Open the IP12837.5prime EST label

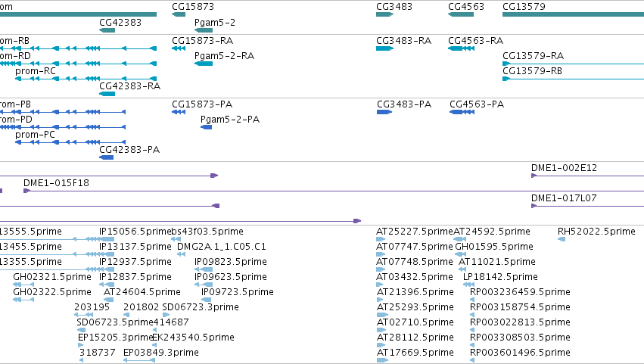pos(135,277)
